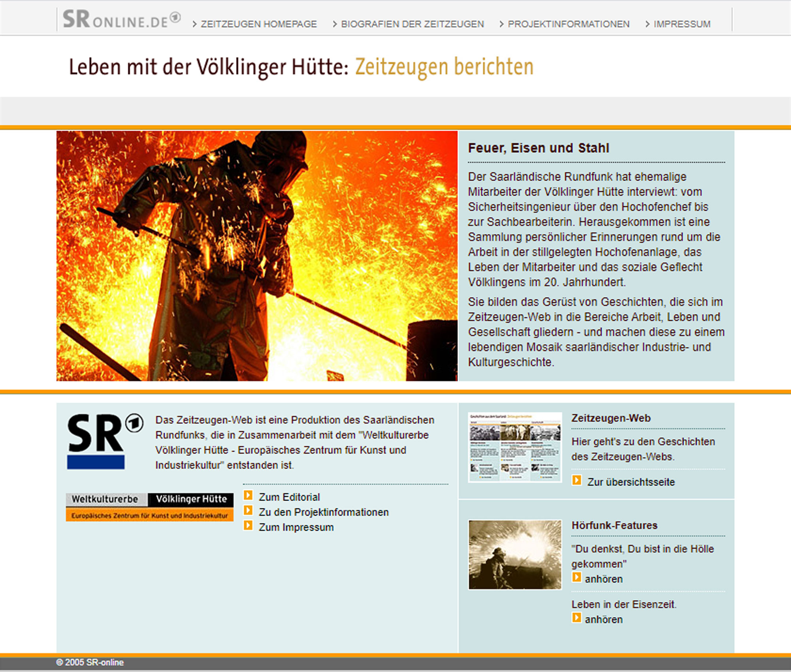
Task: Click the large steelworker furnace photo
Action: point(257,256)
